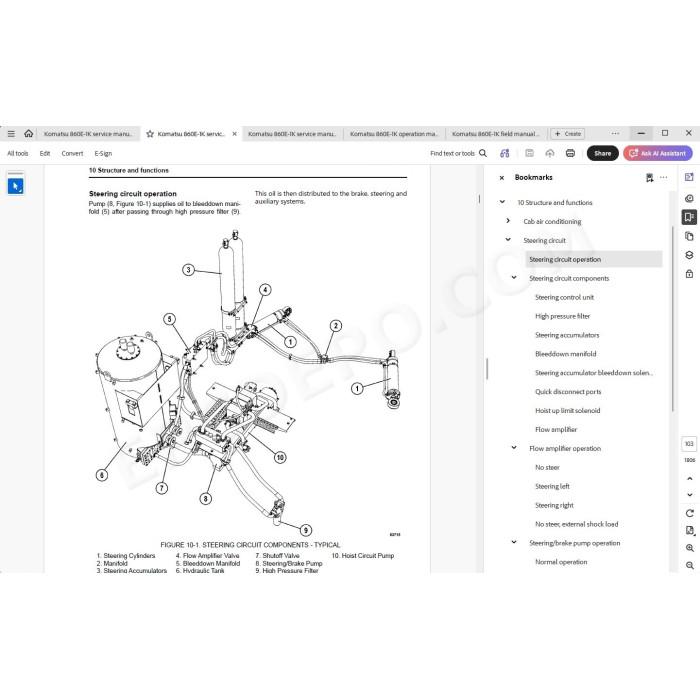Open the recent history icon in right rail
Image resolution: width=700 pixels, height=700 pixels.
click(x=689, y=198)
